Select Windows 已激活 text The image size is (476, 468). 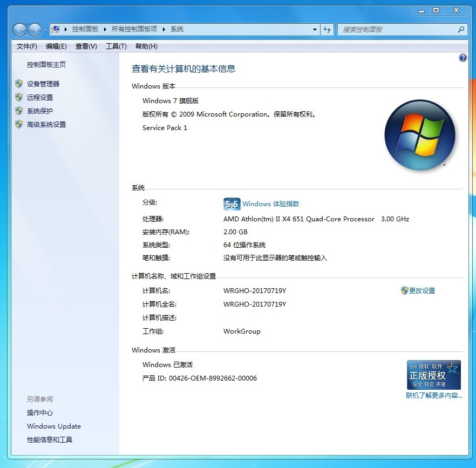pos(167,364)
